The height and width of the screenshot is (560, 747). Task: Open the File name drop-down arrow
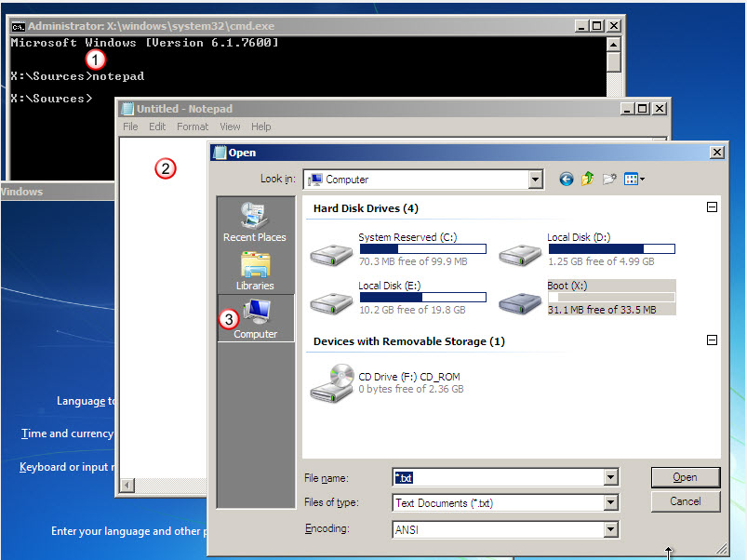611,477
